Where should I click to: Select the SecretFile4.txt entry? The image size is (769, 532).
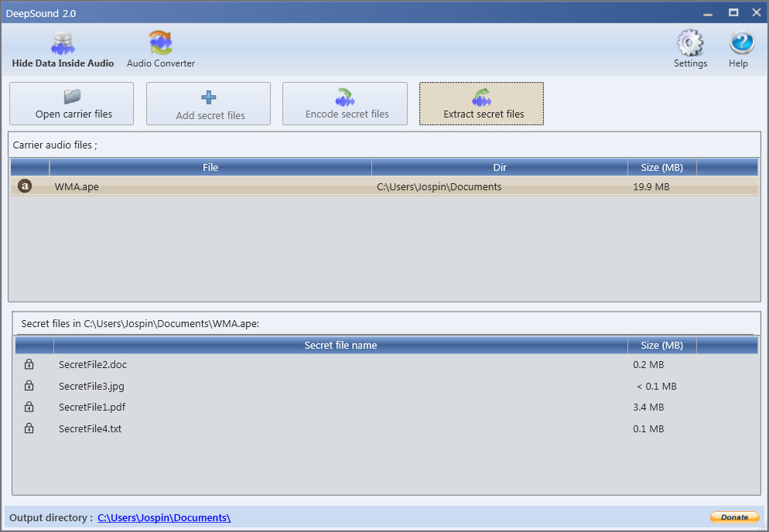(x=90, y=429)
